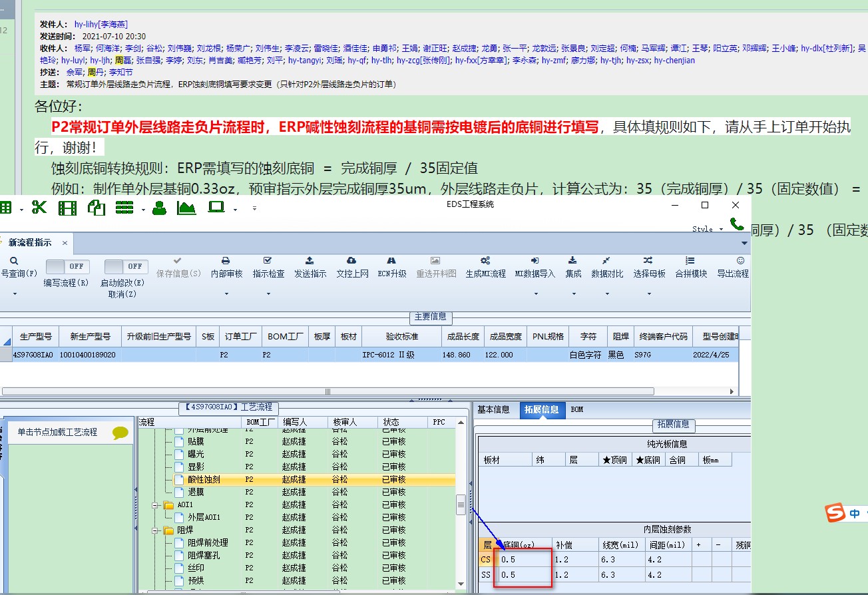Open dropdown arrow under 内部审核
Screen dimensions: 868x595
(226, 294)
